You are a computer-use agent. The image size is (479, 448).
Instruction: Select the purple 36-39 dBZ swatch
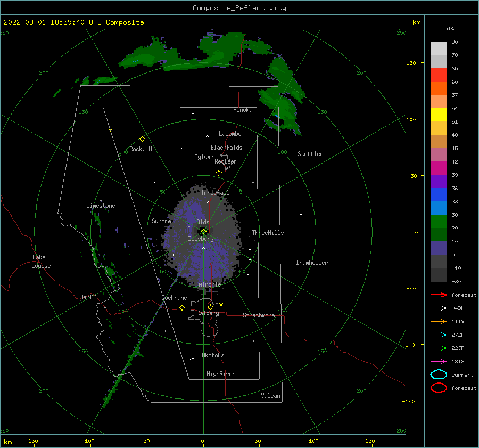[439, 182]
